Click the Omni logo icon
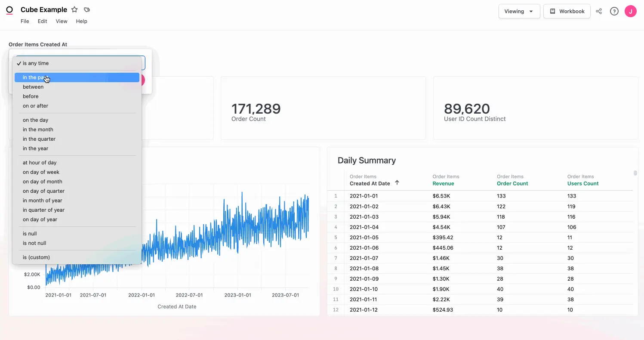Viewport: 644px width, 340px height. [x=9, y=10]
